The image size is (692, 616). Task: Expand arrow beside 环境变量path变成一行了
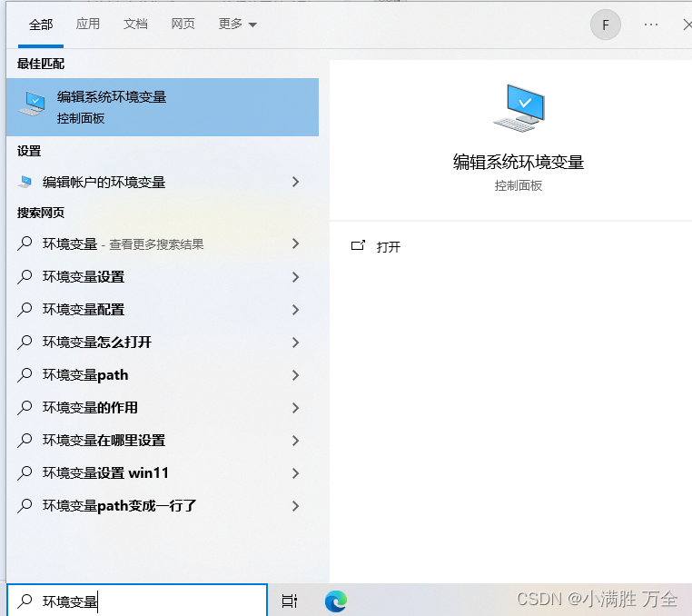point(296,505)
